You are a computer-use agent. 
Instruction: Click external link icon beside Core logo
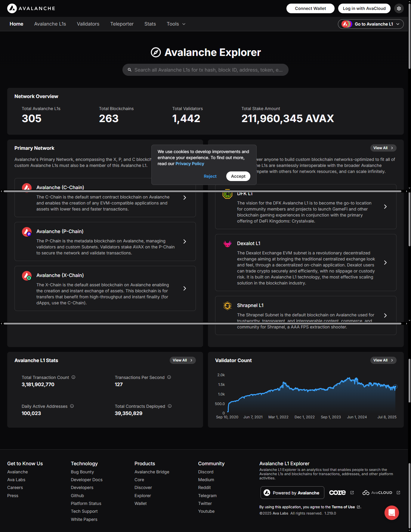point(352,493)
